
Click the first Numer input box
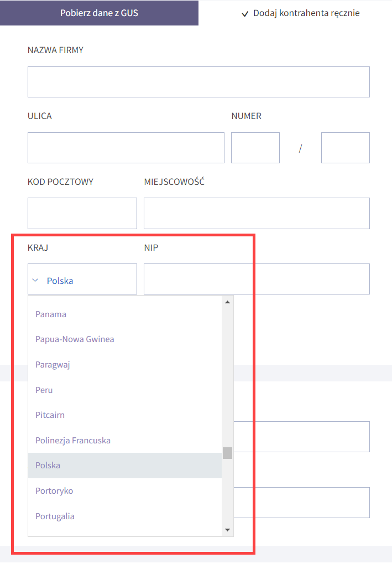[255, 148]
